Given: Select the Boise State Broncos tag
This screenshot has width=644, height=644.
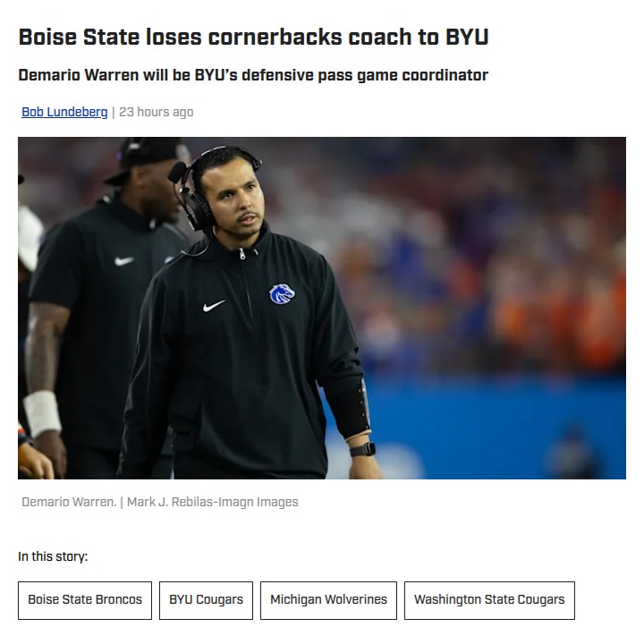Looking at the screenshot, I should [85, 600].
